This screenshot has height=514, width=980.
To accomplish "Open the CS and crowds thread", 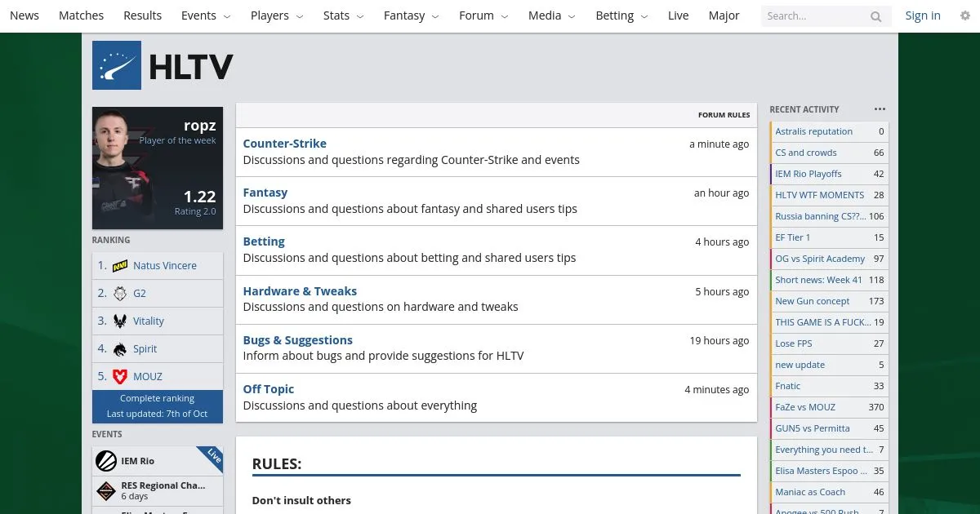I will tap(830, 153).
